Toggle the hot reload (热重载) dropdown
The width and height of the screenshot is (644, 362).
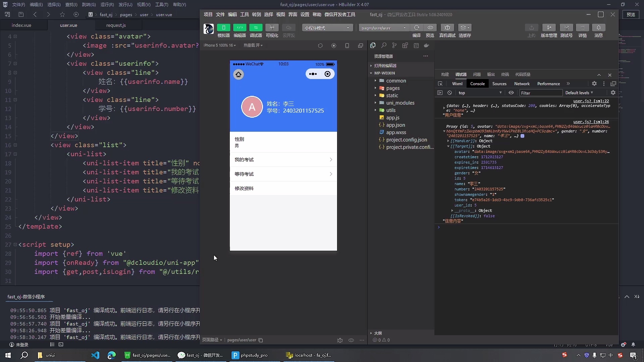point(253,45)
